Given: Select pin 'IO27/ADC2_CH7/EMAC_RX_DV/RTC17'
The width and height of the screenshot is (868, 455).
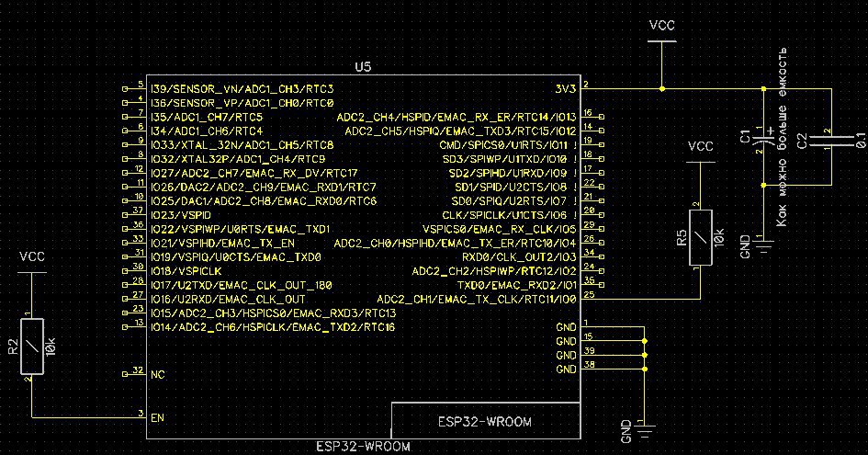Looking at the screenshot, I should pyautogui.click(x=254, y=173).
